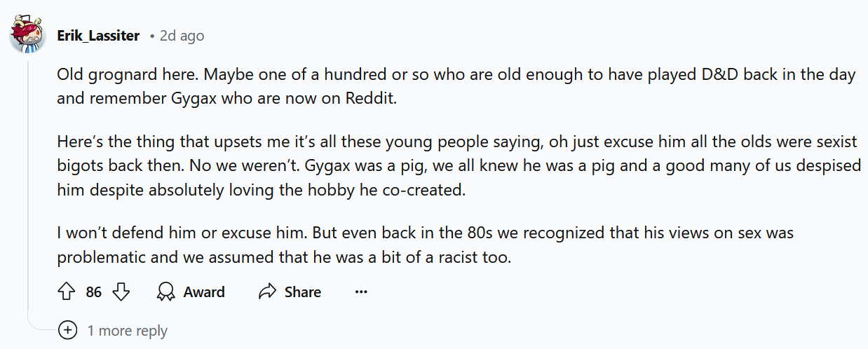Expand replies with the plus circle icon

coord(67,330)
